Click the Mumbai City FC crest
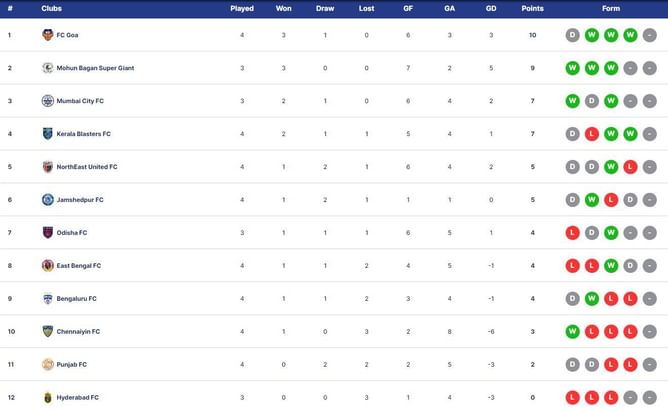668x410 pixels. tap(47, 101)
